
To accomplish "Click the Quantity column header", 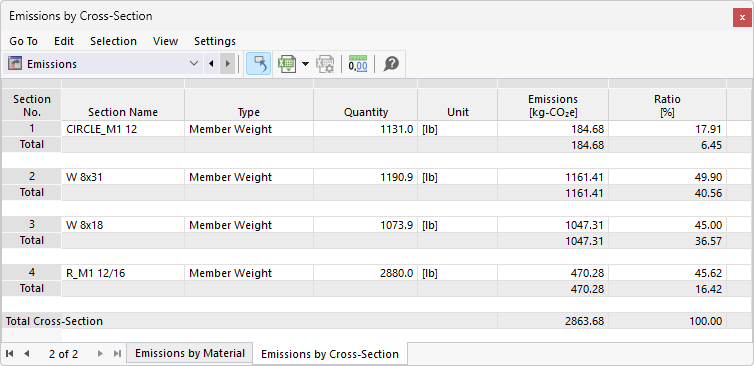I will point(366,105).
